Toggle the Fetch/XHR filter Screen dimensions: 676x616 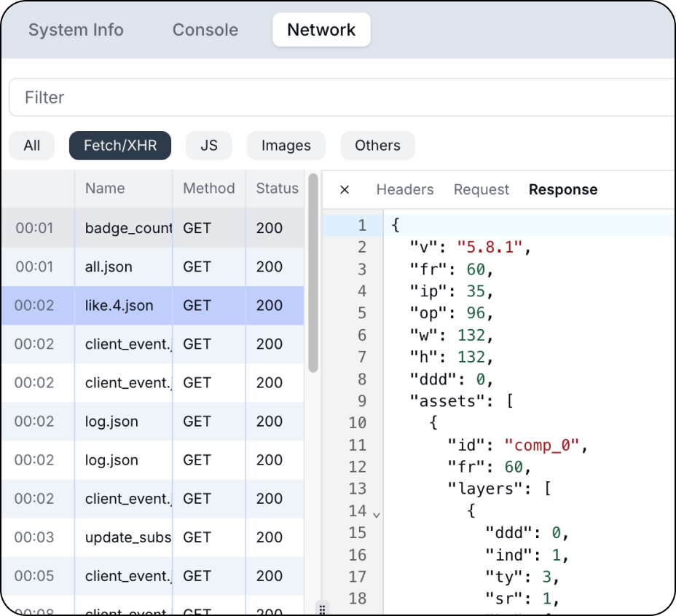click(x=120, y=146)
